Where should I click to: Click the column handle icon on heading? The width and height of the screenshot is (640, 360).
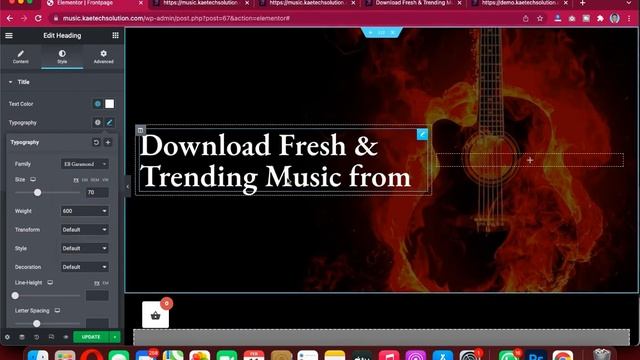click(x=140, y=130)
